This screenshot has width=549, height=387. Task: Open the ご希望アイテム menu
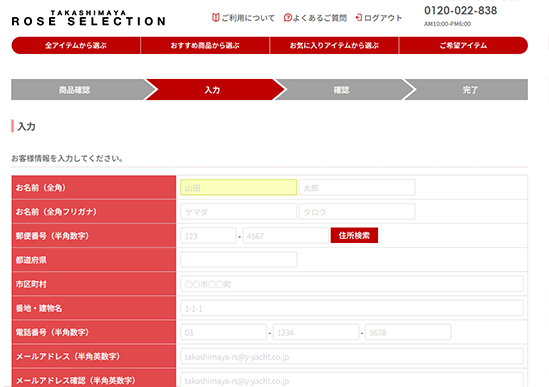coord(463,46)
